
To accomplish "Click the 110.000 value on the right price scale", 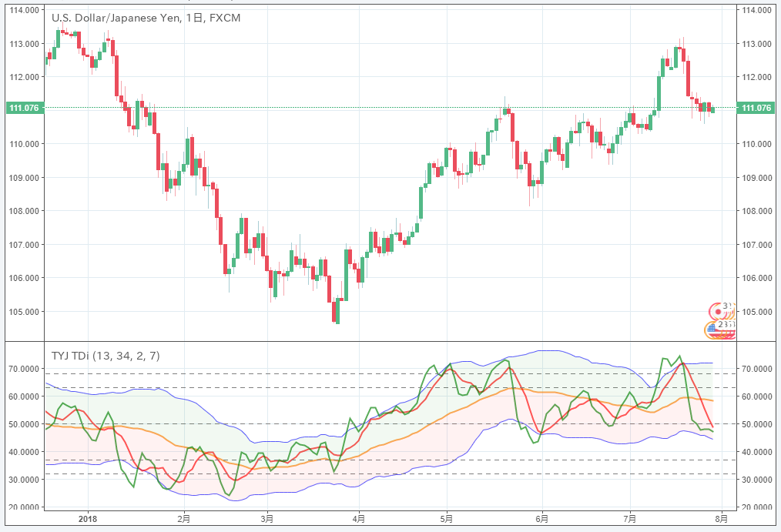I will [756, 144].
